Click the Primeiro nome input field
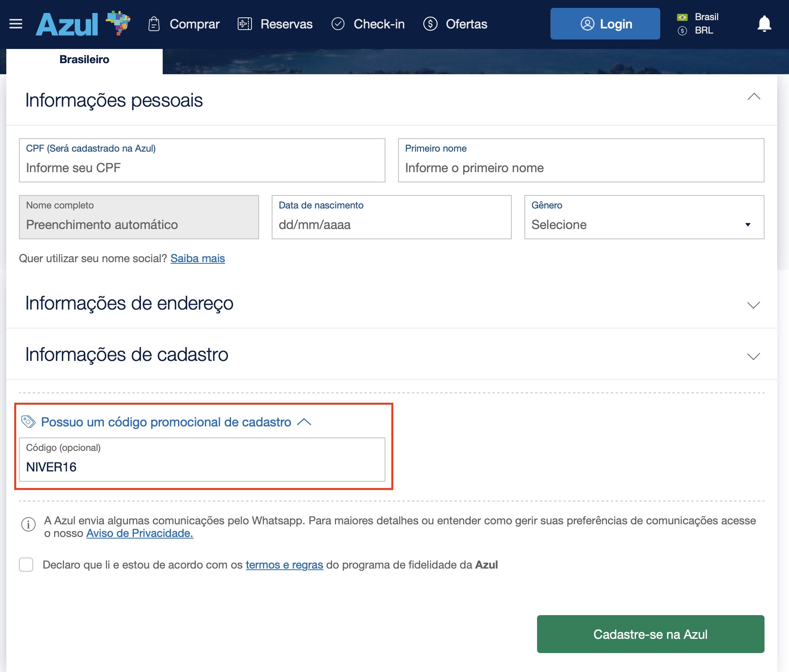The width and height of the screenshot is (789, 672). pyautogui.click(x=581, y=160)
